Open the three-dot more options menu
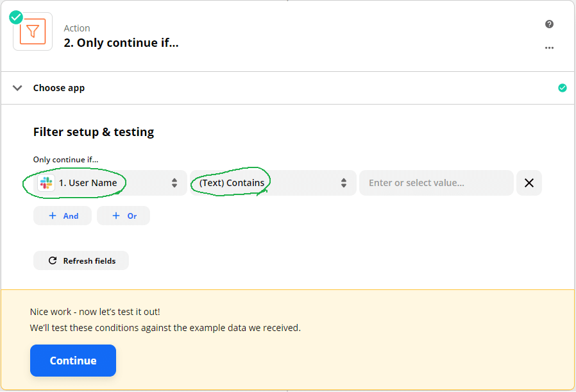 coord(549,47)
